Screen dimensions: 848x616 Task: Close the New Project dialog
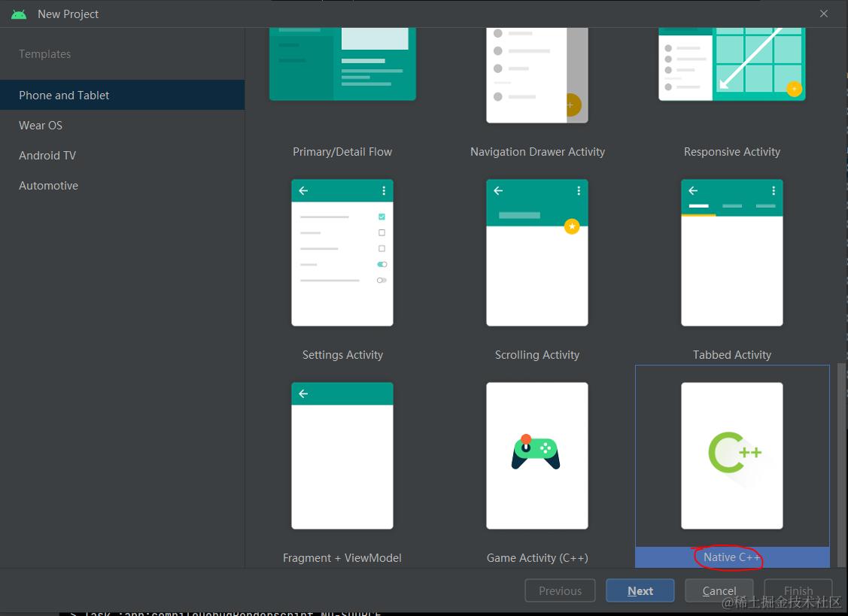coord(824,14)
